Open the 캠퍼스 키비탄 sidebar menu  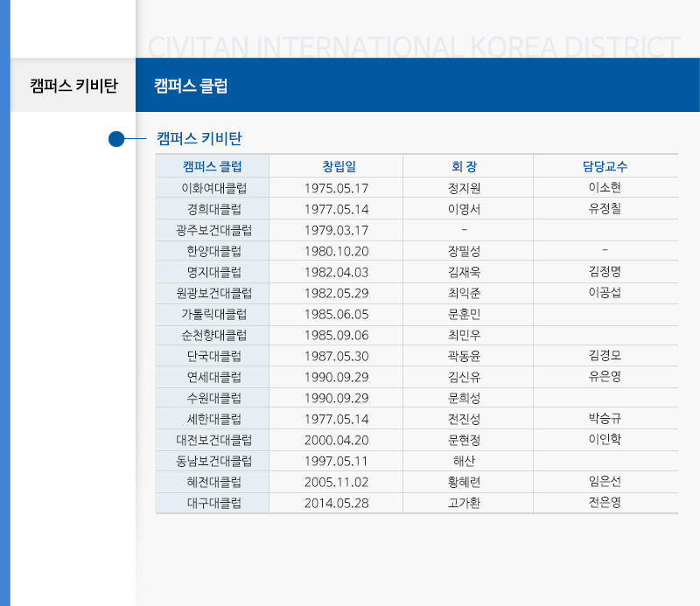(73, 85)
